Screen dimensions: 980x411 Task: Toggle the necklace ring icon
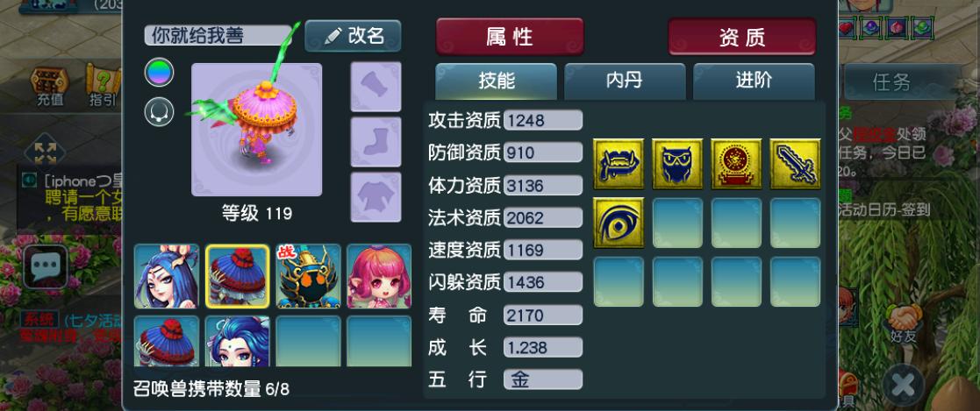(160, 112)
